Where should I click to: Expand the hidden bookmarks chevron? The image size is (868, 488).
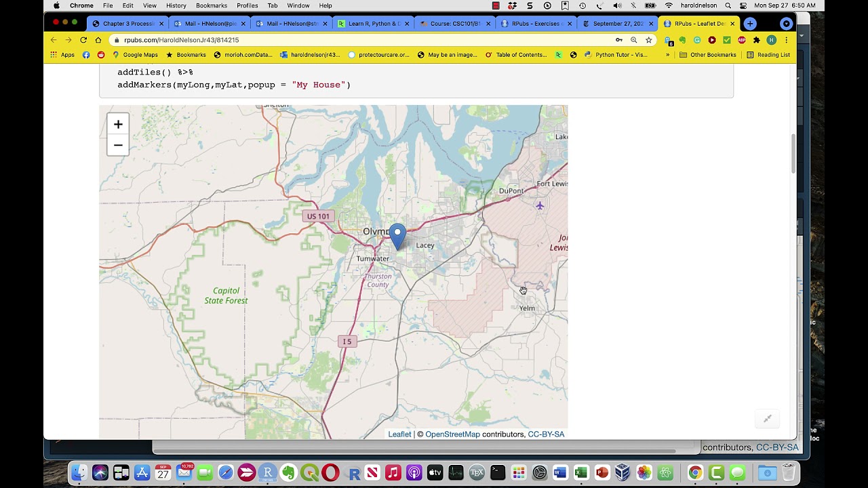(x=667, y=55)
